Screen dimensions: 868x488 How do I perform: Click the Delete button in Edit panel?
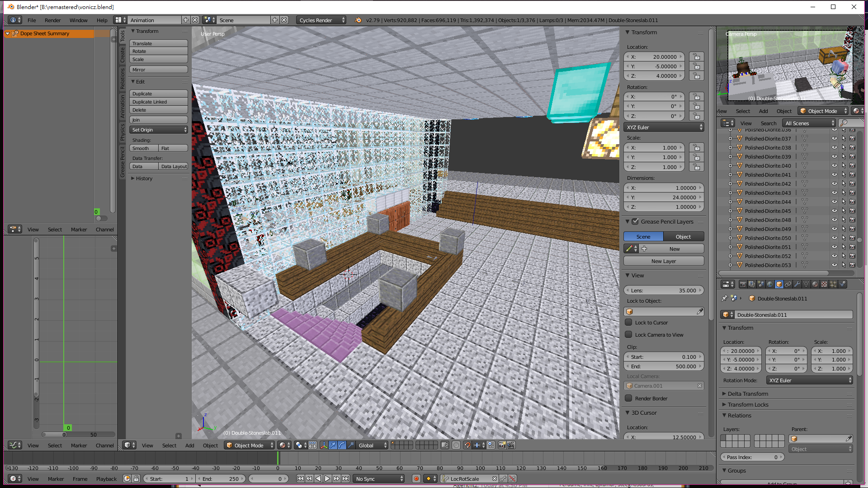tap(159, 110)
